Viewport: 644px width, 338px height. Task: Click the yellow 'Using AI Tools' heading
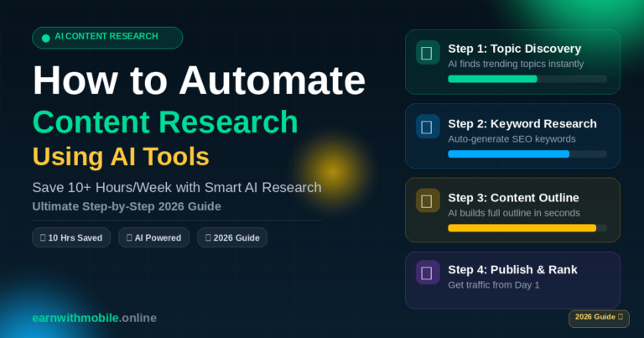(121, 157)
